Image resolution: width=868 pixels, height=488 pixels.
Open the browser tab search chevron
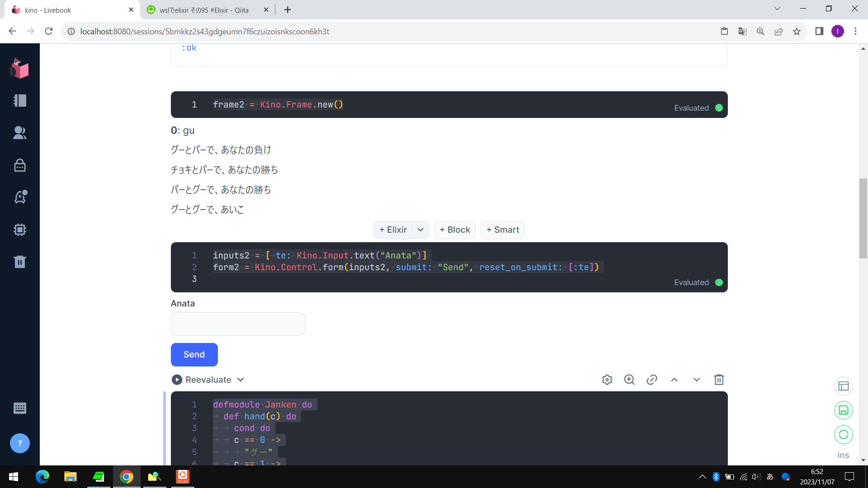pyautogui.click(x=777, y=9)
